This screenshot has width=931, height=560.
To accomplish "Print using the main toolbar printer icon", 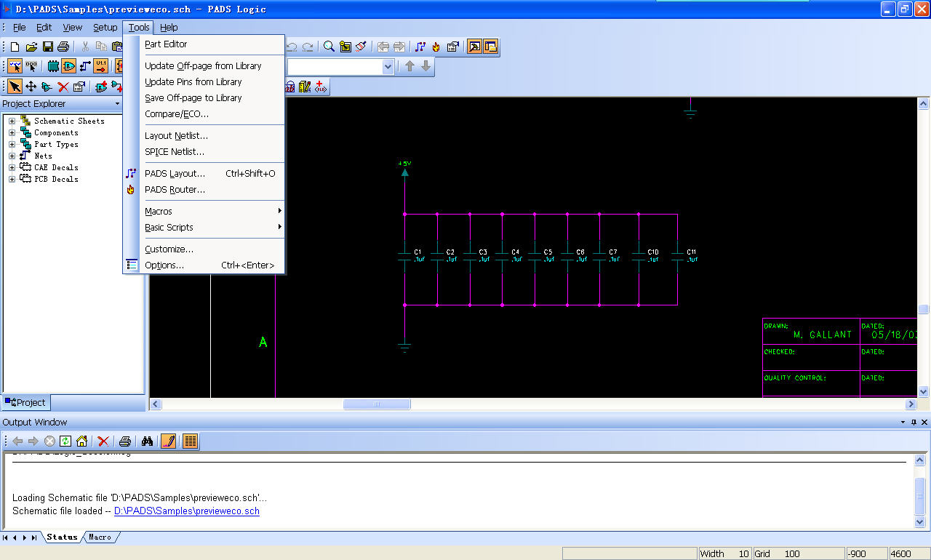I will tap(63, 47).
